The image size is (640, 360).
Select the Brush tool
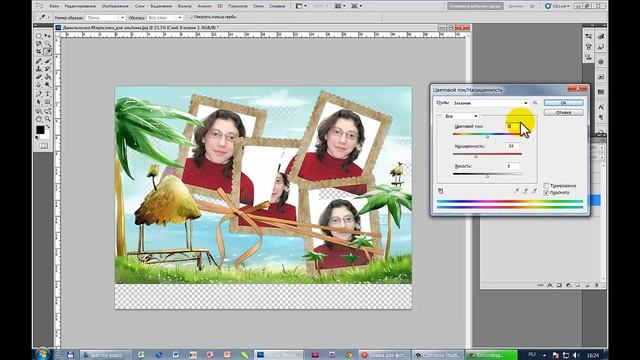(x=48, y=61)
